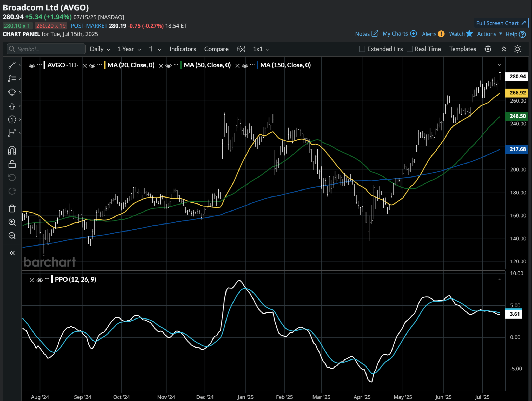Open the Help link
This screenshot has height=401, width=532.
click(x=511, y=34)
